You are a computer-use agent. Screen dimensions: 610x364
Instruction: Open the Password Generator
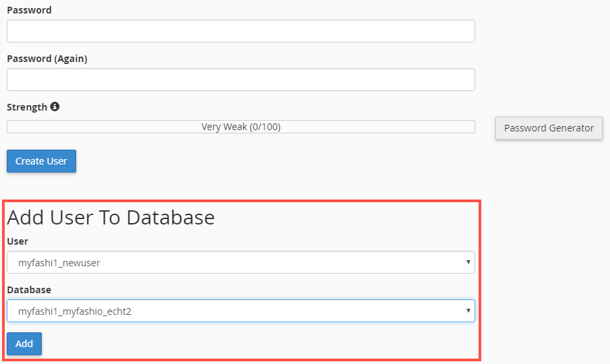tap(549, 128)
